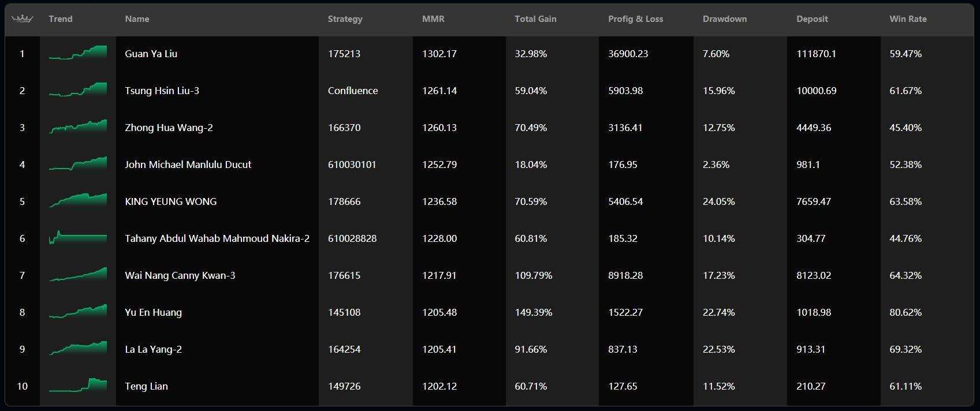This screenshot has height=411, width=980.
Task: Open Teng Lian's trend sparkline
Action: click(78, 385)
